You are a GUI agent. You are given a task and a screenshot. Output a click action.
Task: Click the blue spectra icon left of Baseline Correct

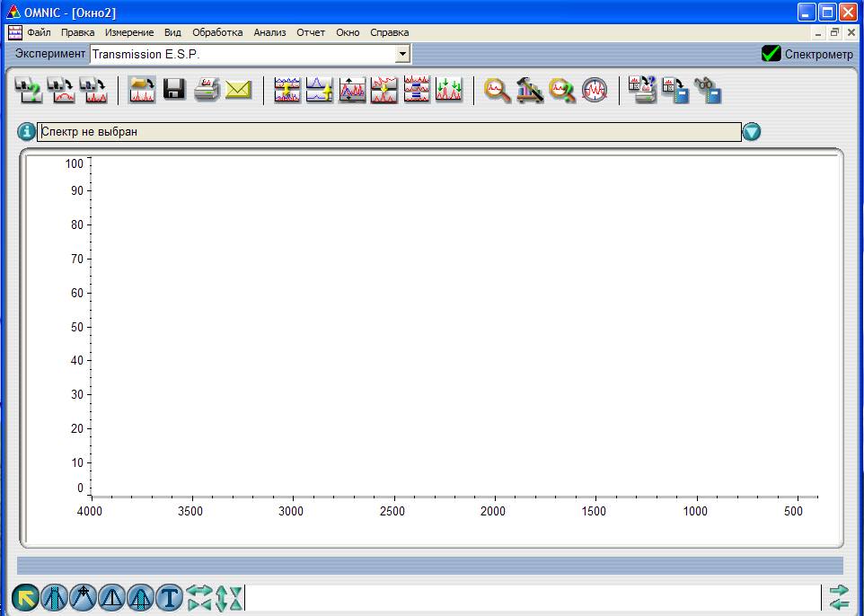[320, 90]
